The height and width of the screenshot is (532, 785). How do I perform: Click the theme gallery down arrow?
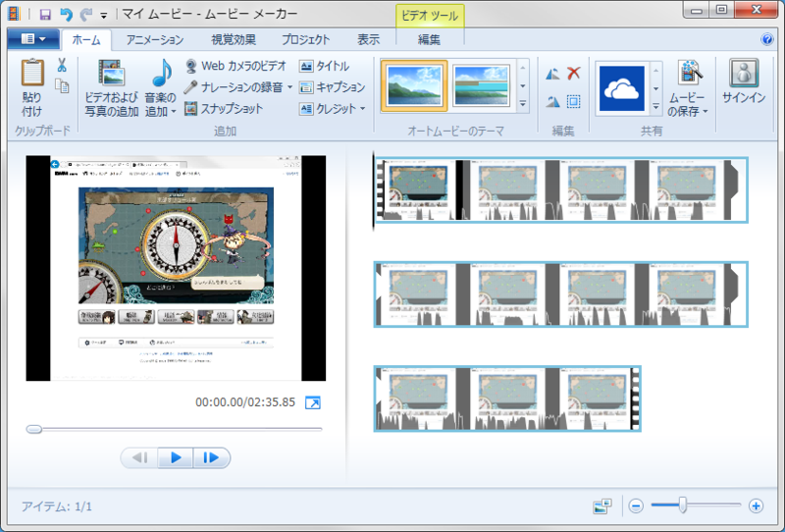523,85
